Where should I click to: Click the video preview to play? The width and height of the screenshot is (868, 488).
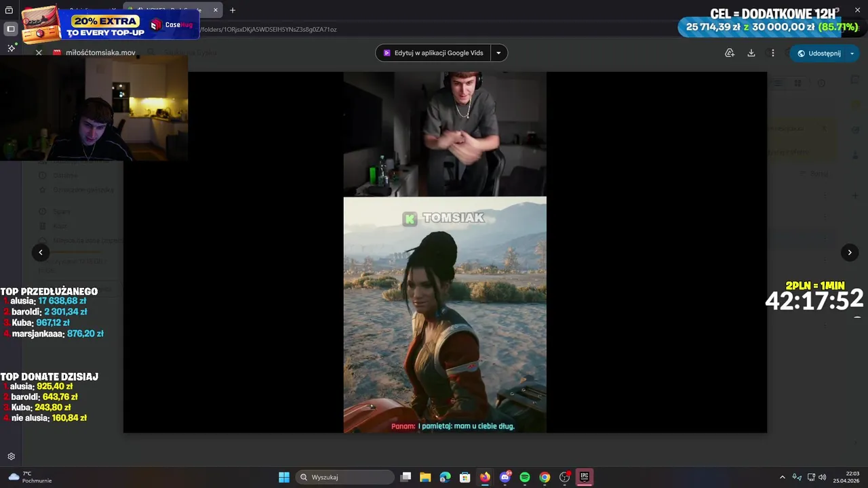point(445,252)
